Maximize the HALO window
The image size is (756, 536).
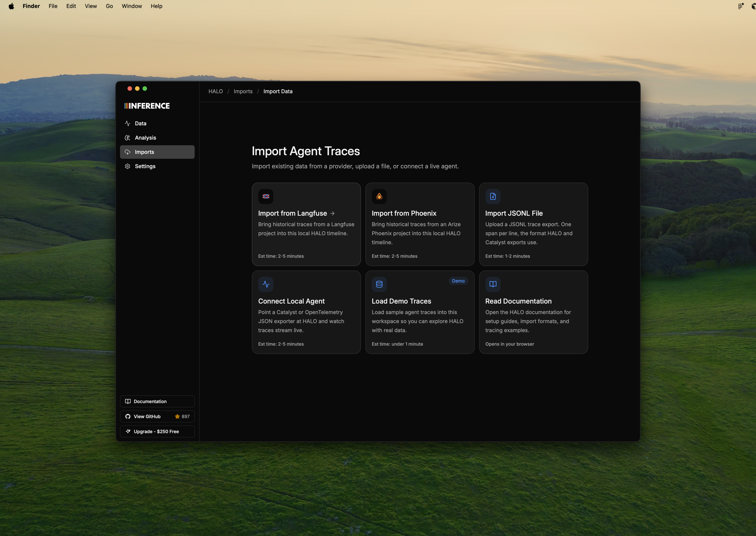click(145, 88)
